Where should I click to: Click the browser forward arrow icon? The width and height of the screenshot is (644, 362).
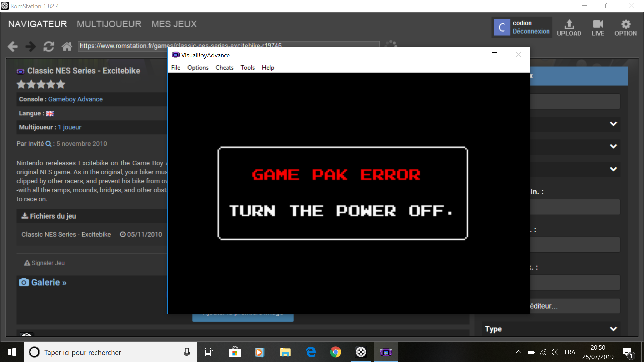coord(31,46)
